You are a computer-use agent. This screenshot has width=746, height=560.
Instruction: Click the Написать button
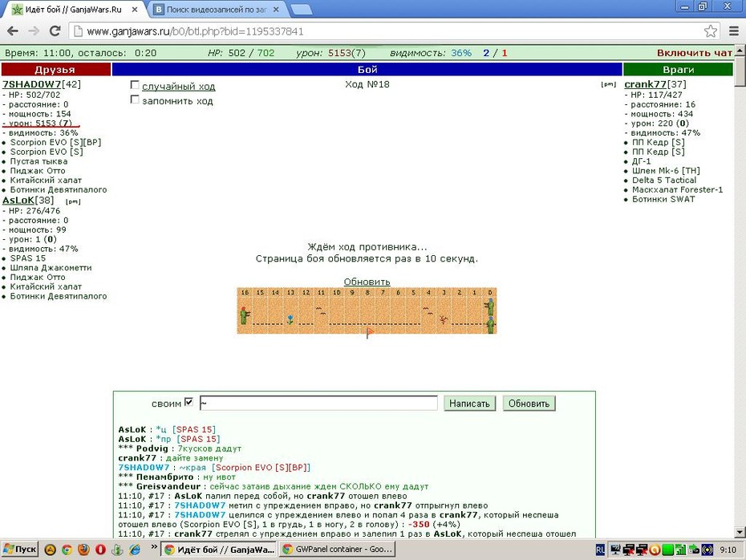point(469,404)
